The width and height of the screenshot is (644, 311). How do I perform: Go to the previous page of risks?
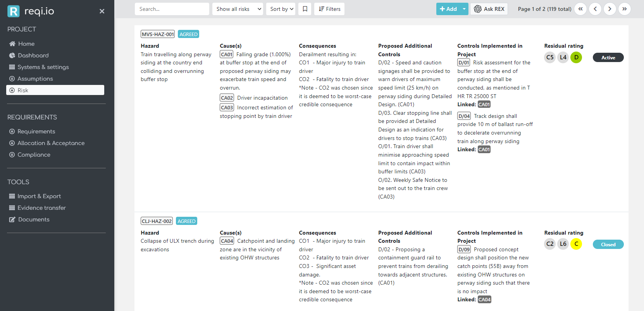pos(595,9)
